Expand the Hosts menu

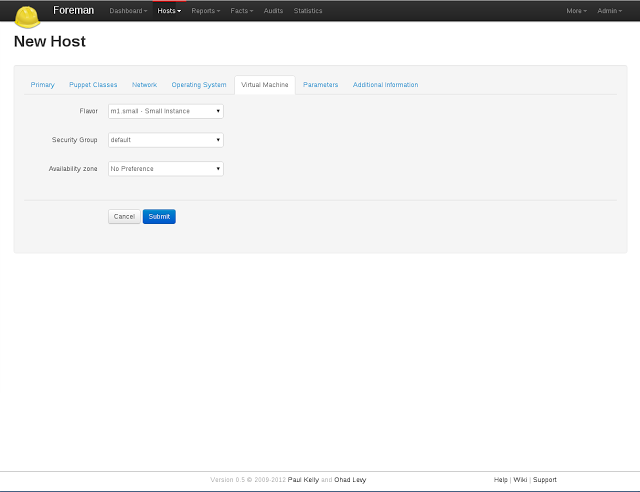point(169,11)
